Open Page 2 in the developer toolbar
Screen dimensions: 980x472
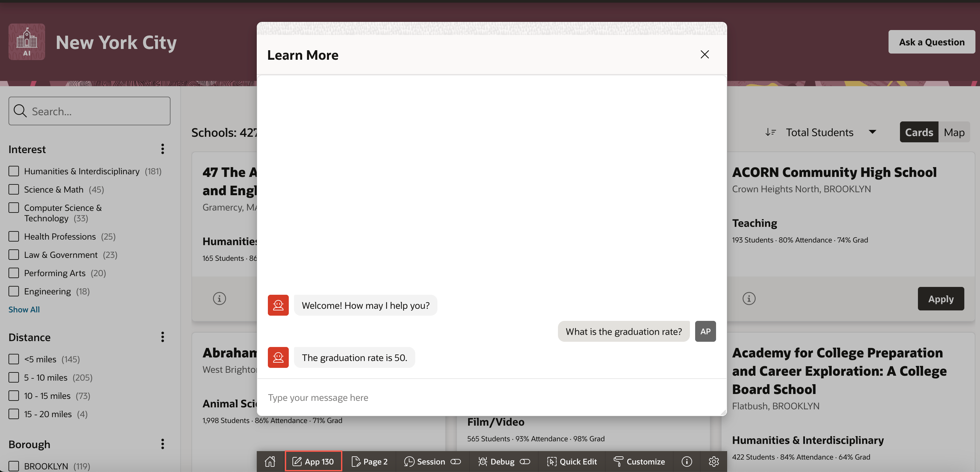(x=369, y=461)
